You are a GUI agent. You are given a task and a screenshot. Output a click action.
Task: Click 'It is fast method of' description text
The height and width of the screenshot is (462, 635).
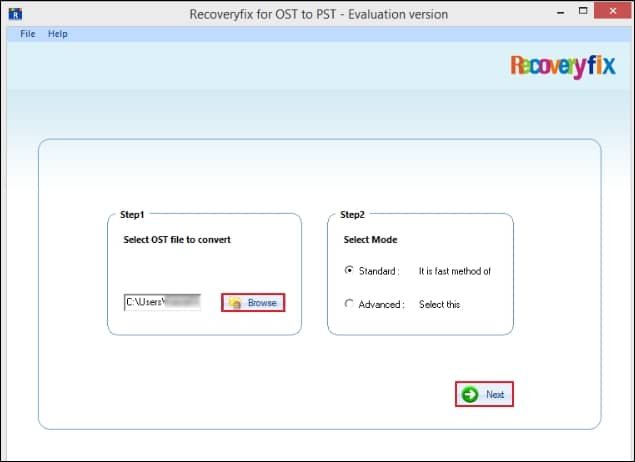pyautogui.click(x=454, y=271)
